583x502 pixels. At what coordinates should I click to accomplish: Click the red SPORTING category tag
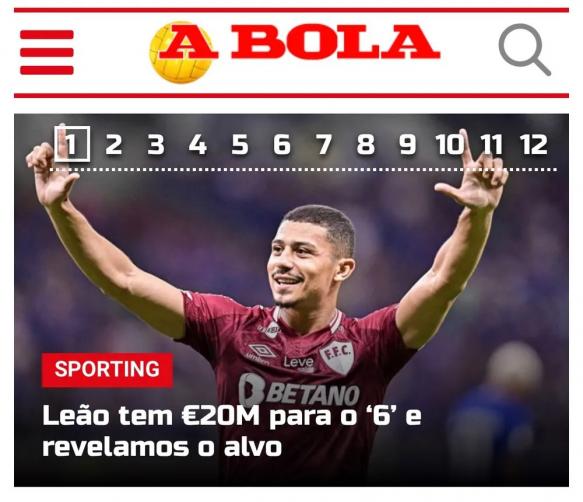point(107,370)
